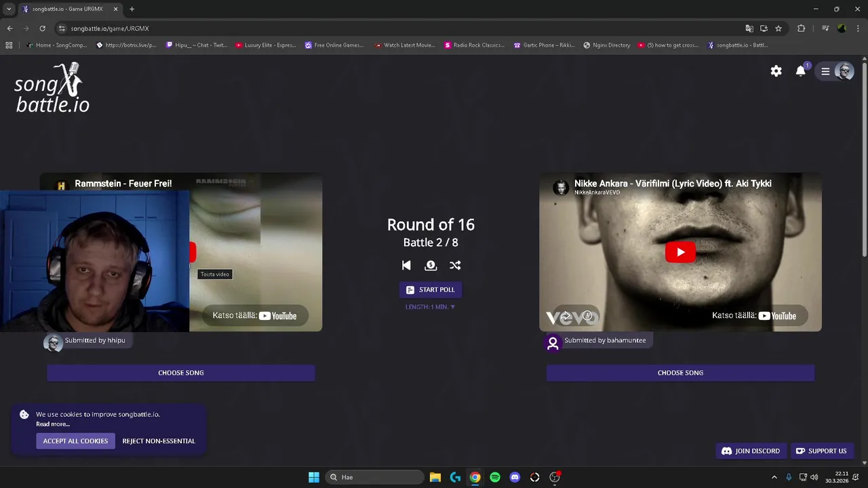Open the Windows Start menu
Screen dimensions: 868x488
pos(314,477)
